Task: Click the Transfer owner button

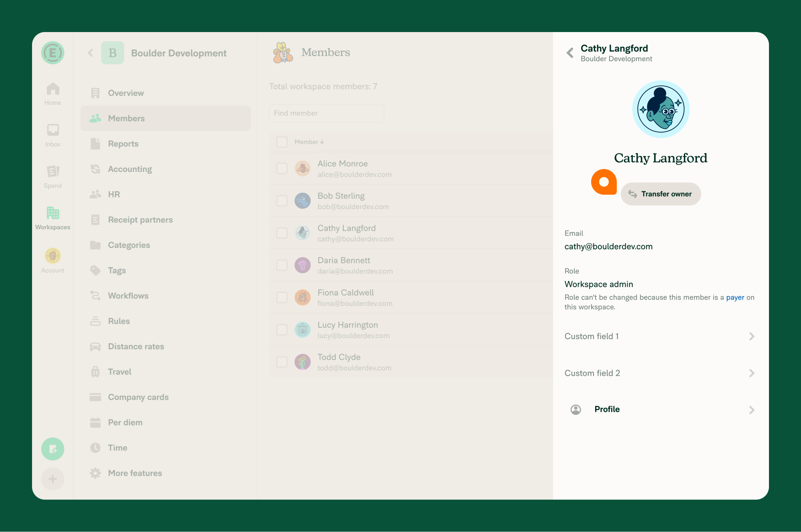Action: (x=661, y=194)
